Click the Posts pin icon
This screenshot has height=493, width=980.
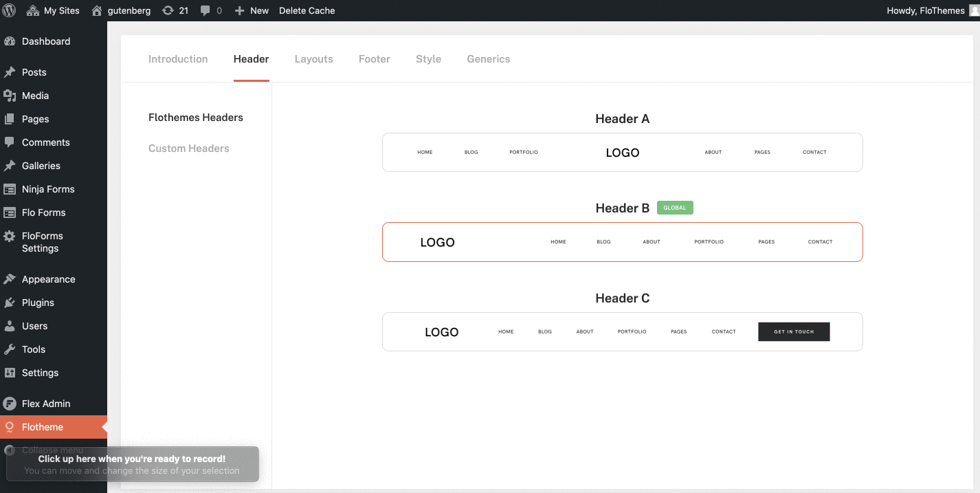[x=10, y=72]
